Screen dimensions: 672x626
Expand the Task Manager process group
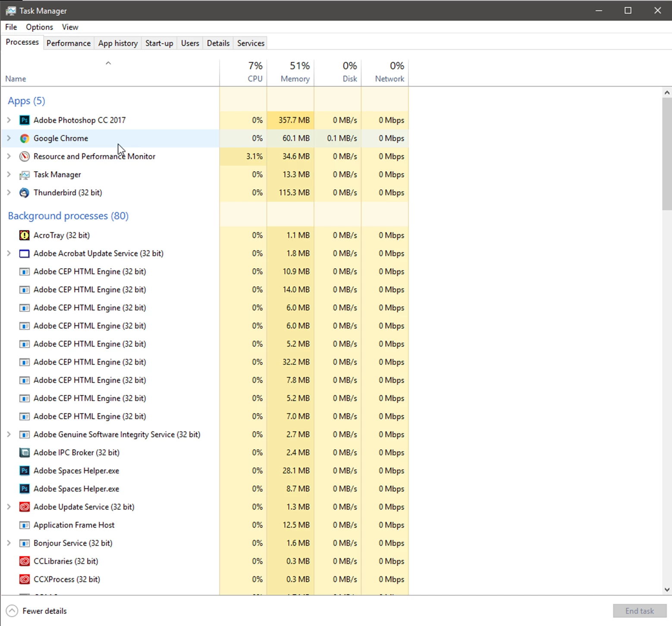9,175
